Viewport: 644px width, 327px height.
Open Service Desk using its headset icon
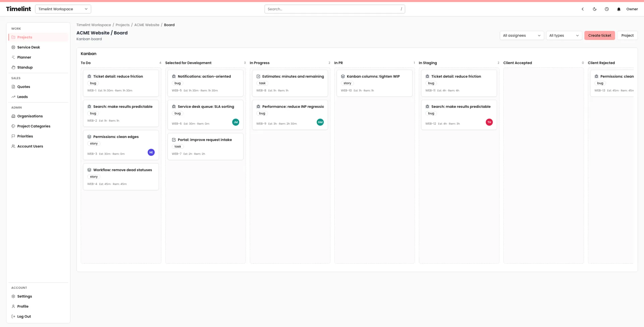coord(13,47)
